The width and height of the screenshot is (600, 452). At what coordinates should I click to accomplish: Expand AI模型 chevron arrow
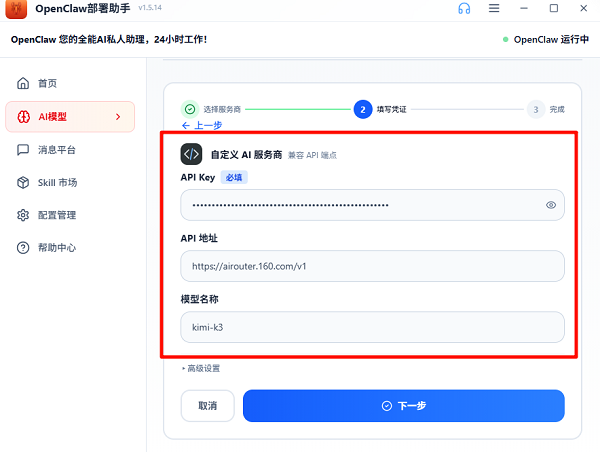118,117
